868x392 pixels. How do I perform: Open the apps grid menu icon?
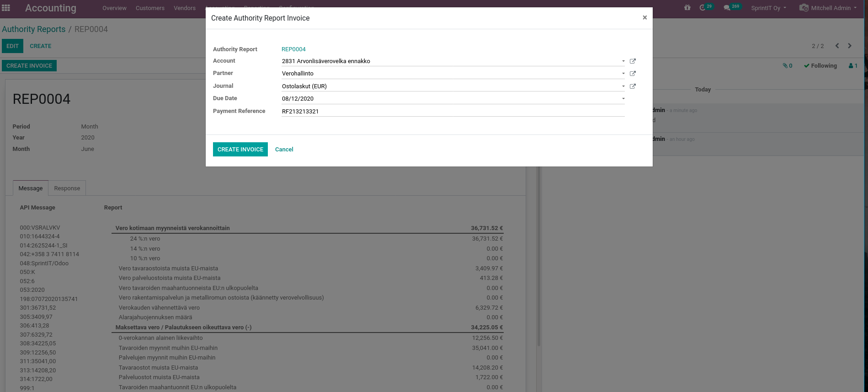[x=6, y=8]
